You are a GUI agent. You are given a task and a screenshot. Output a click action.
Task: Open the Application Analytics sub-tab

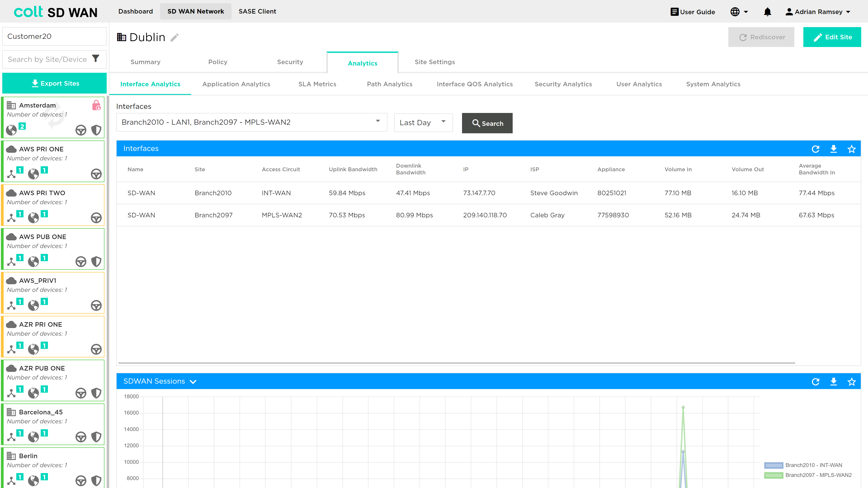pos(236,84)
